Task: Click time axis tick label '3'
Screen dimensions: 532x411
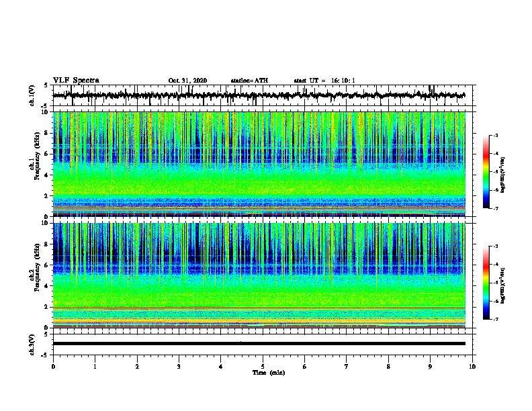Action: 179,367
